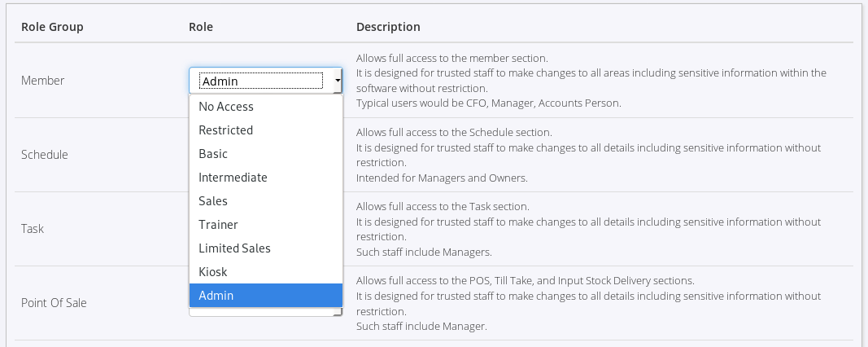The width and height of the screenshot is (868, 347).
Task: Select the "Intermediate" role option
Action: point(233,178)
